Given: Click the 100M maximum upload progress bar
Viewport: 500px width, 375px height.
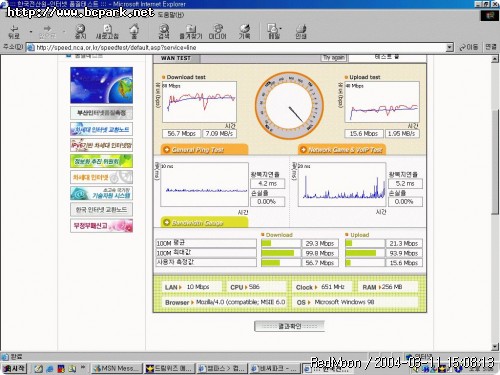Looking at the screenshot, I should click(365, 253).
